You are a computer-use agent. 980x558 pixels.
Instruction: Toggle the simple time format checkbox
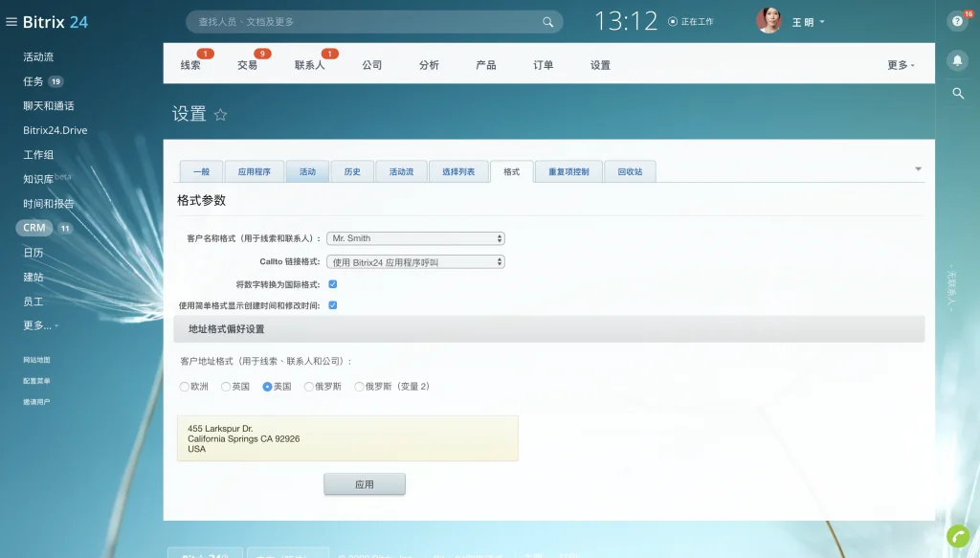pyautogui.click(x=332, y=305)
